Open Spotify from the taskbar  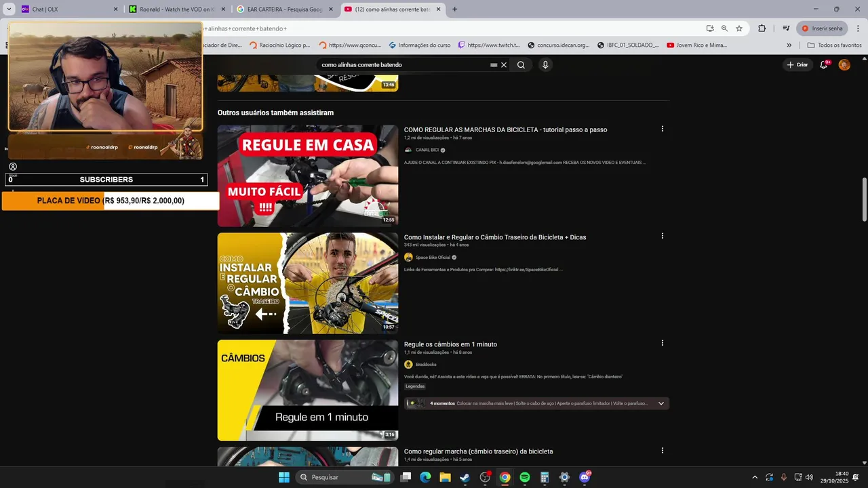pyautogui.click(x=525, y=477)
